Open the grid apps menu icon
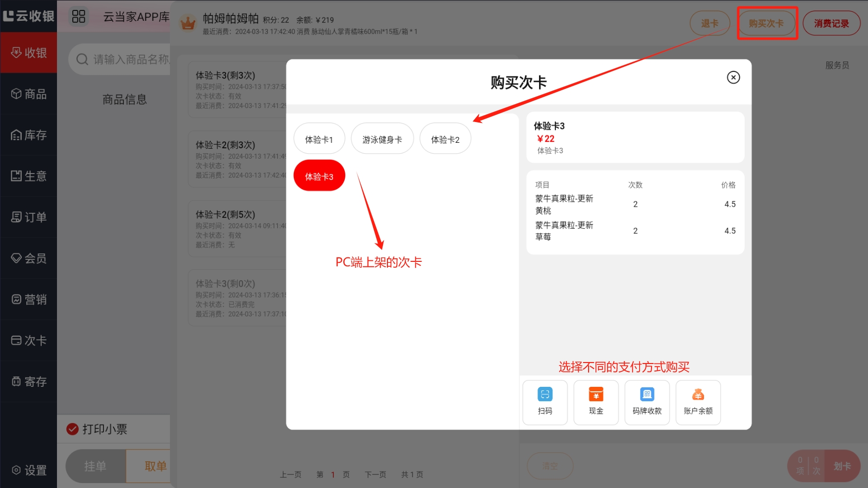 [79, 16]
